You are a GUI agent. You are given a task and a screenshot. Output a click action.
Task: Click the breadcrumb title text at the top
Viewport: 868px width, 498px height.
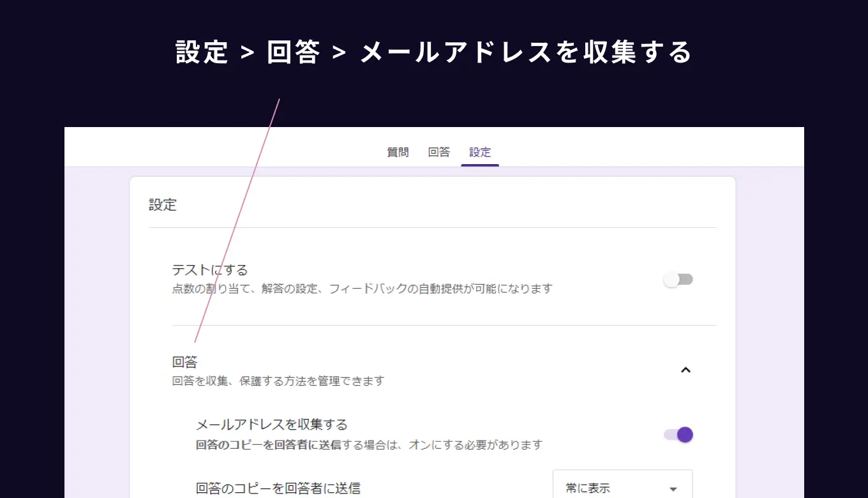pyautogui.click(x=432, y=52)
